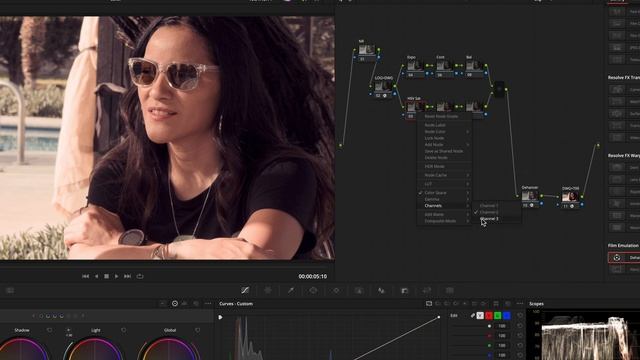Reset the luminance curve intensity
Image resolution: width=640 pixels, height=360 pixels.
pyautogui.click(x=520, y=326)
